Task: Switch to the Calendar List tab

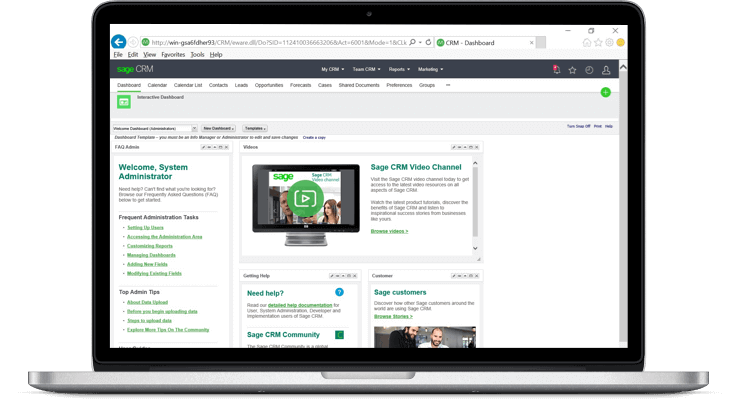Action: point(188,85)
